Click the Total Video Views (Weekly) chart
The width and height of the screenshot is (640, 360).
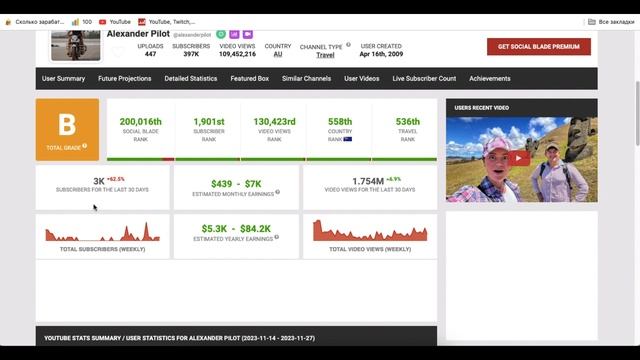click(370, 231)
